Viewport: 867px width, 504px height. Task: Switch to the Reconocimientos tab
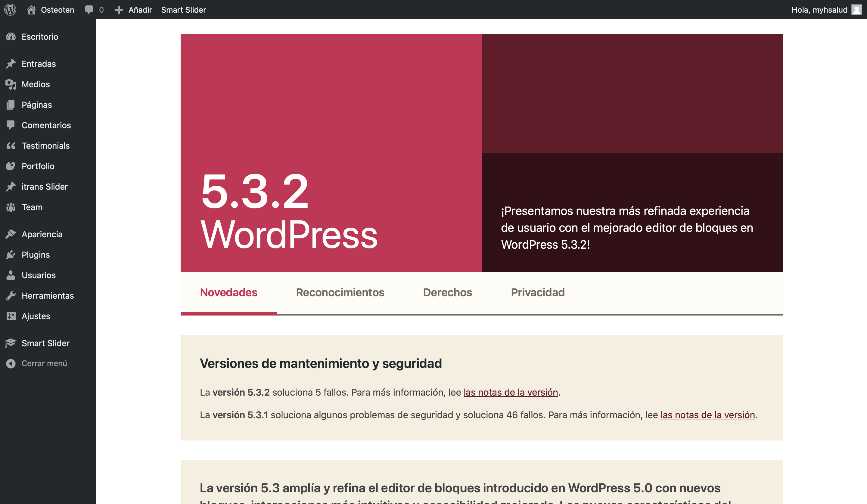pyautogui.click(x=340, y=292)
